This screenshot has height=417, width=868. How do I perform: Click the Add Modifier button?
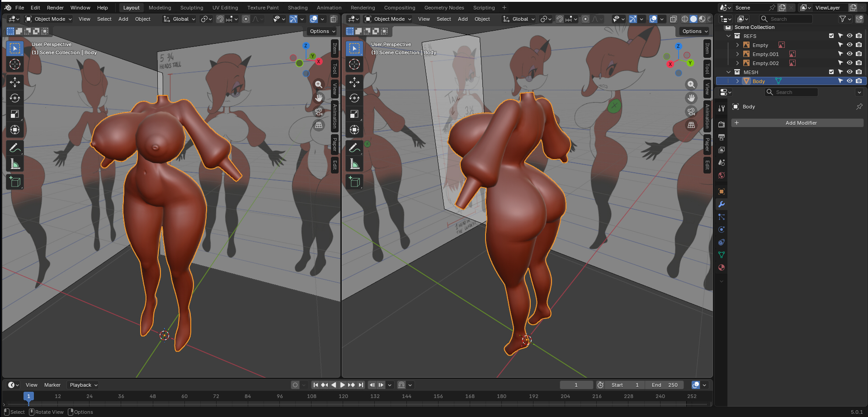[801, 123]
